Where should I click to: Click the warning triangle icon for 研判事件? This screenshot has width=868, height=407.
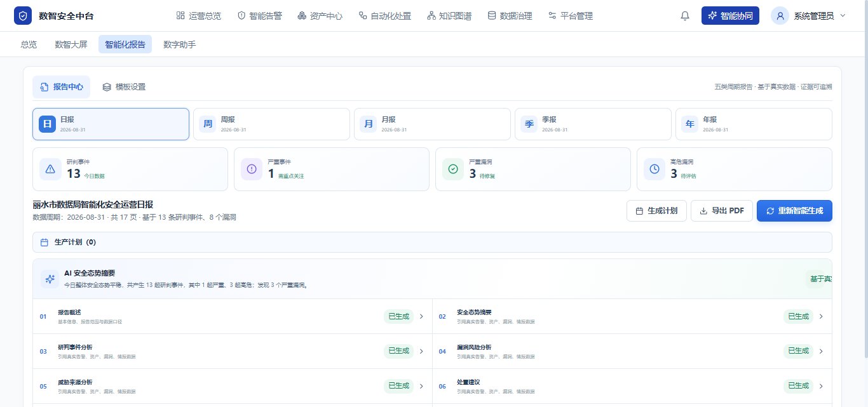pos(50,169)
